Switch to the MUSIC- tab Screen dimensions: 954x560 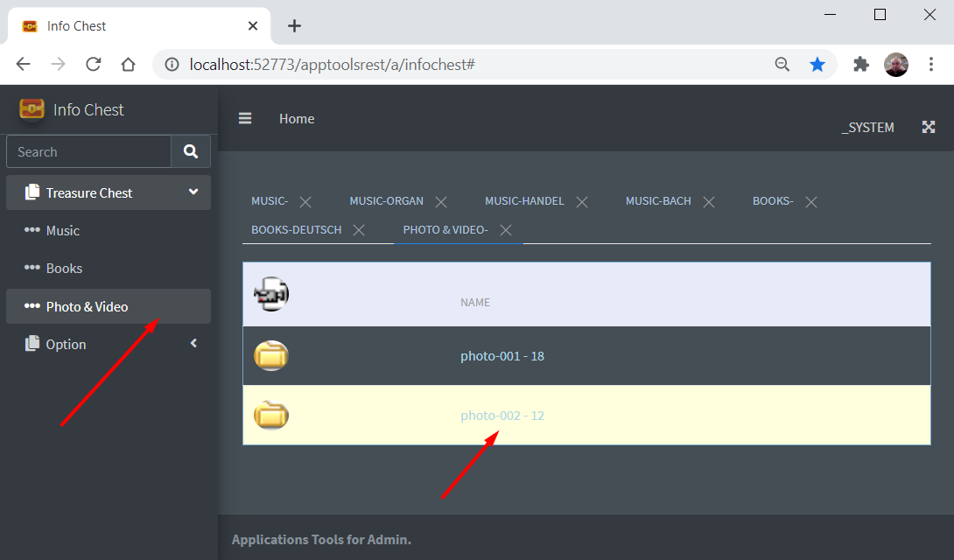[x=270, y=200]
